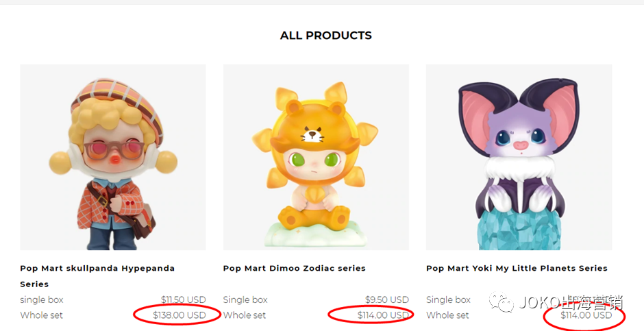Viewport: 644px width, 331px height.
Task: Click the $138.00 USD whole set price
Action: point(179,315)
